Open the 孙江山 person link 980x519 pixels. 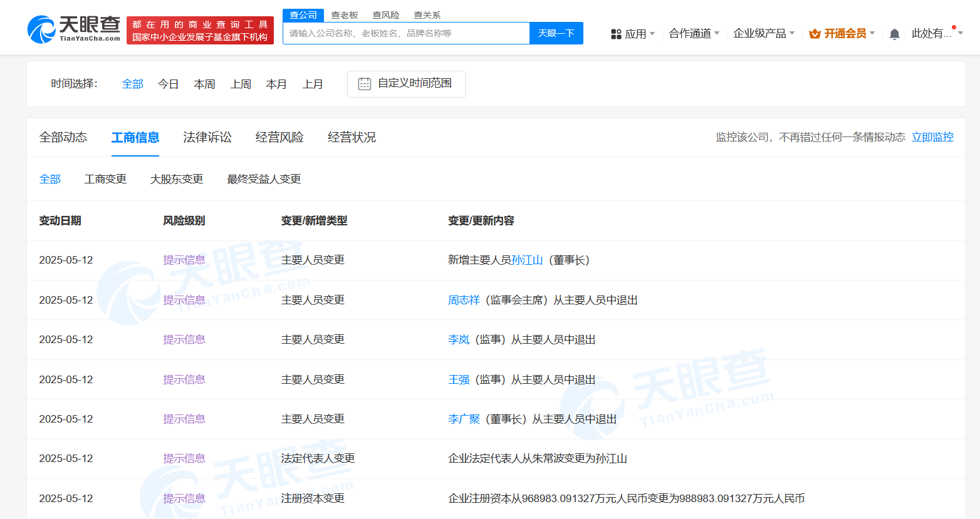coord(527,260)
